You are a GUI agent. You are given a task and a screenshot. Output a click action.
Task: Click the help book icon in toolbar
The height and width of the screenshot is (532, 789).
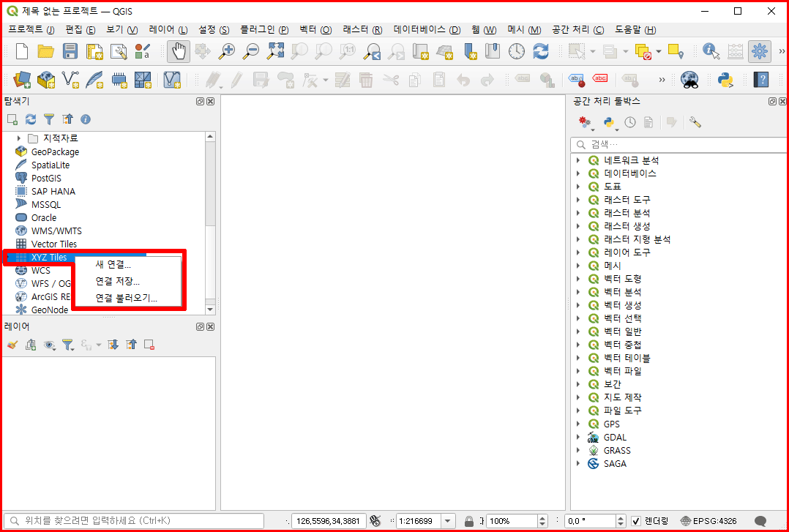click(x=761, y=80)
